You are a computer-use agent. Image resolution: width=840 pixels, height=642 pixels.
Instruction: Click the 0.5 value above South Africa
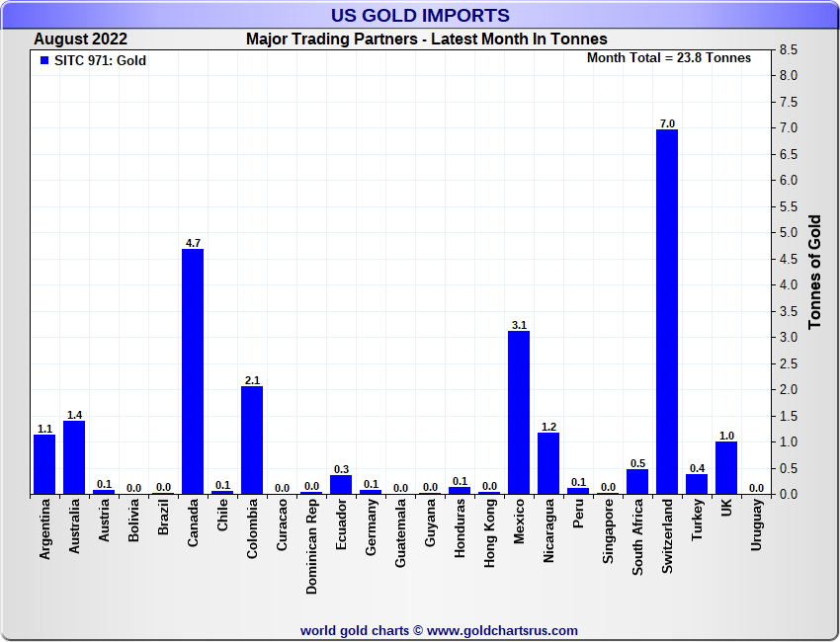point(638,463)
